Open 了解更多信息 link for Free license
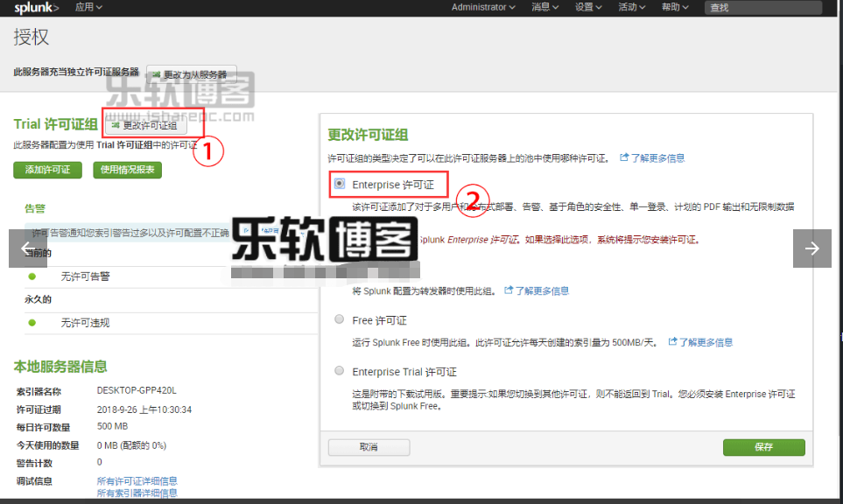843x504 pixels. [x=700, y=342]
